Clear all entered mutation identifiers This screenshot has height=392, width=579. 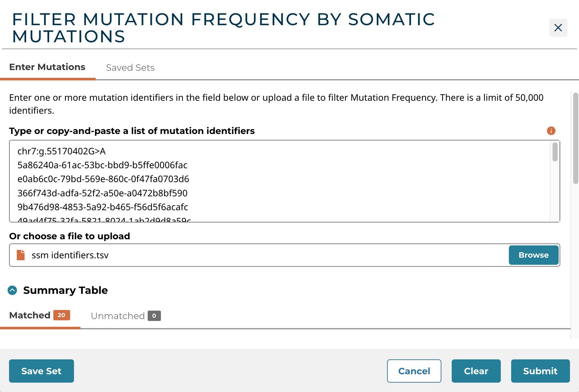476,371
